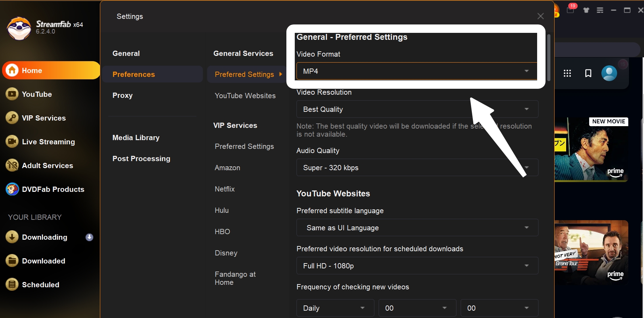
Task: Click the bookmark icon in browser toolbar
Action: pos(588,73)
